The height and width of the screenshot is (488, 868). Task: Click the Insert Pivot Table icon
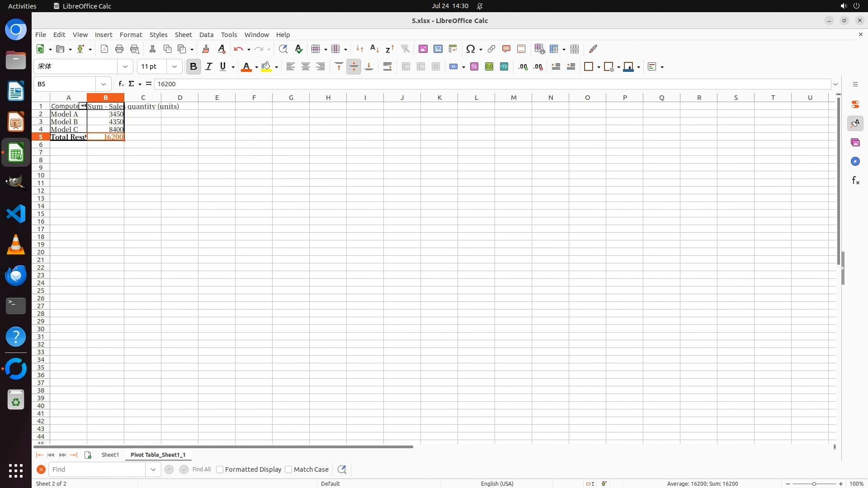pyautogui.click(x=453, y=49)
